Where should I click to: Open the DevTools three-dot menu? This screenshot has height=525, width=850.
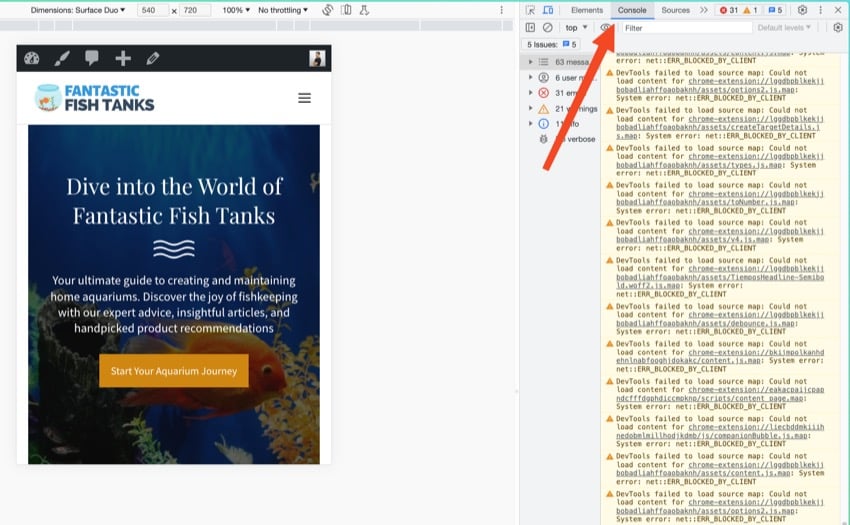pyautogui.click(x=819, y=10)
